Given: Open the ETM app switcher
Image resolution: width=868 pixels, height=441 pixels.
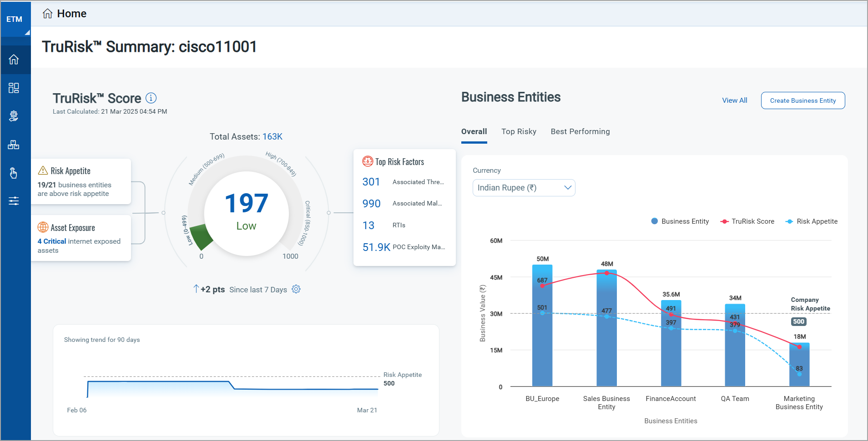Looking at the screenshot, I should [15, 19].
